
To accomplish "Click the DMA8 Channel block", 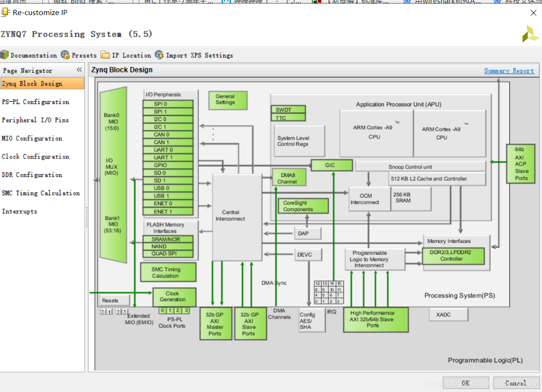I will click(x=289, y=178).
